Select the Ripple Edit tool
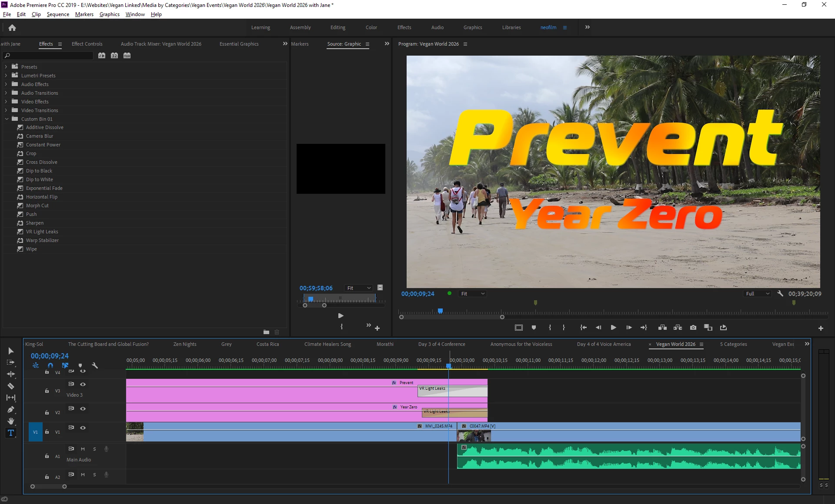 tap(11, 374)
